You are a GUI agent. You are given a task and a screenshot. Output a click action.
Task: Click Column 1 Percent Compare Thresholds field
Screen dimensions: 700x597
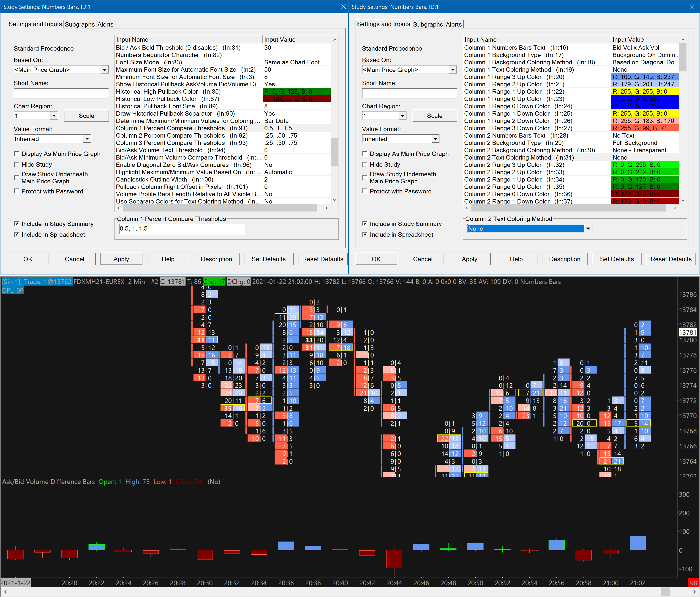coord(181,229)
